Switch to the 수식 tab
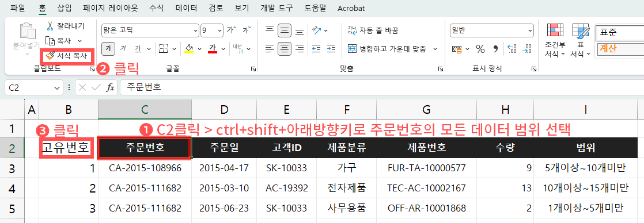The height and width of the screenshot is (223, 644). point(157,8)
